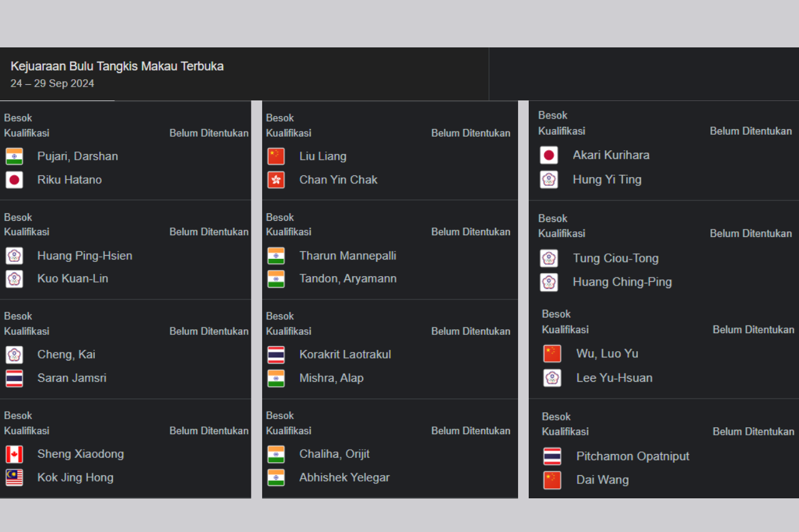Select player name Kuo Kuan-Lin
This screenshot has height=532, width=799.
click(x=72, y=279)
